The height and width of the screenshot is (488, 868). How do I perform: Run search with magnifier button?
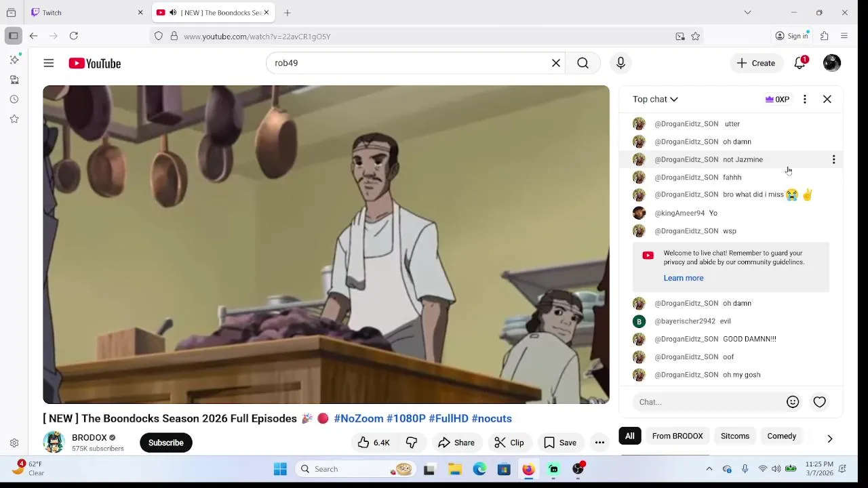pos(583,63)
